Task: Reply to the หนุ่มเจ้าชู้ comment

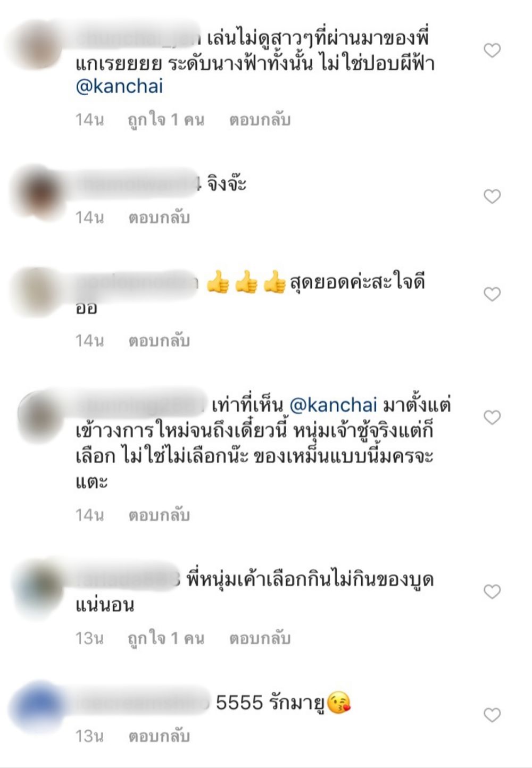Action: (159, 515)
